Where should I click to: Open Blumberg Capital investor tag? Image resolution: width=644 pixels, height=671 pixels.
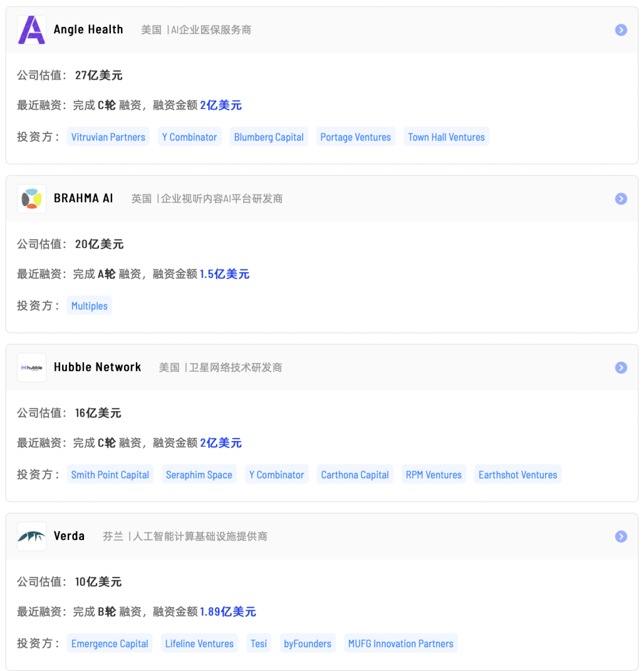[x=269, y=137]
